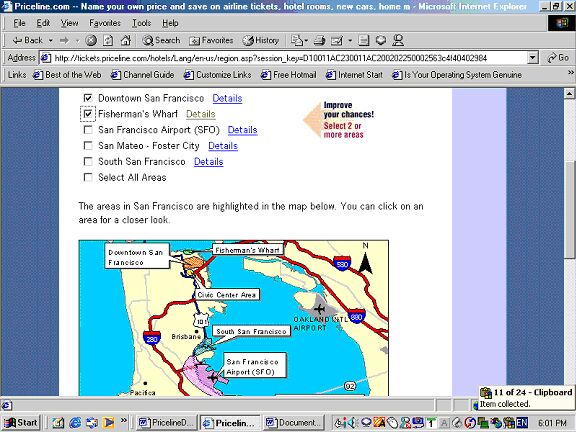Click the South San Francisco map label
The image size is (576, 432).
(x=251, y=331)
